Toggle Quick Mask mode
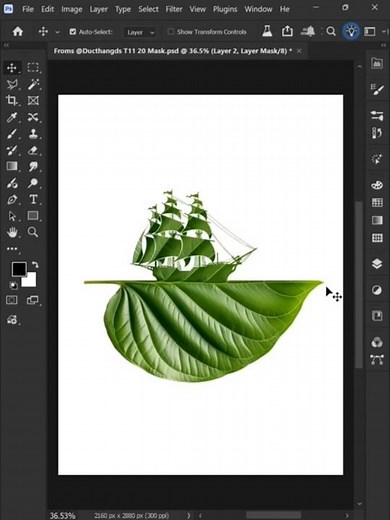 pos(12,300)
